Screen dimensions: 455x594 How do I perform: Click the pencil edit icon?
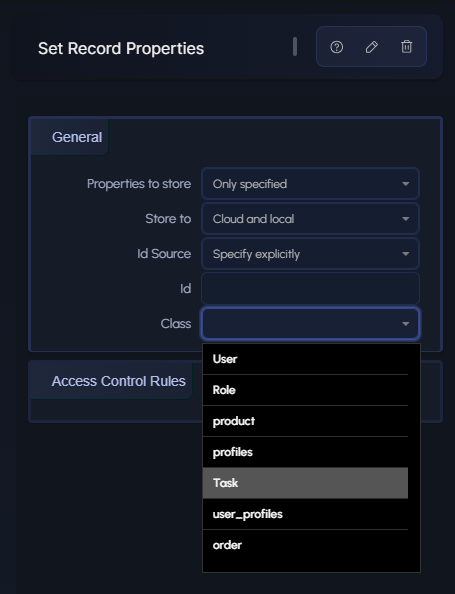click(371, 47)
